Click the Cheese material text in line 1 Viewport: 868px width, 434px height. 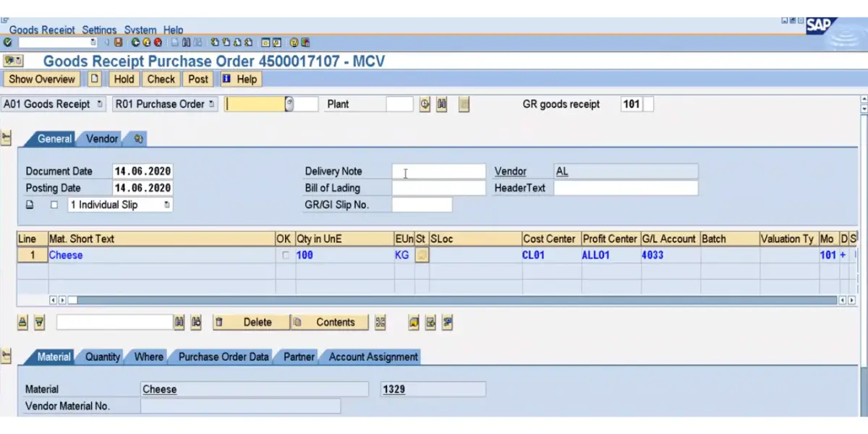click(x=66, y=255)
